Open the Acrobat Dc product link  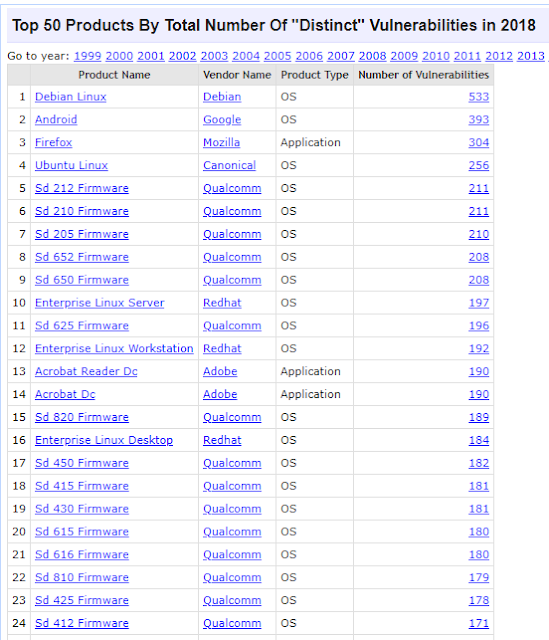(65, 394)
